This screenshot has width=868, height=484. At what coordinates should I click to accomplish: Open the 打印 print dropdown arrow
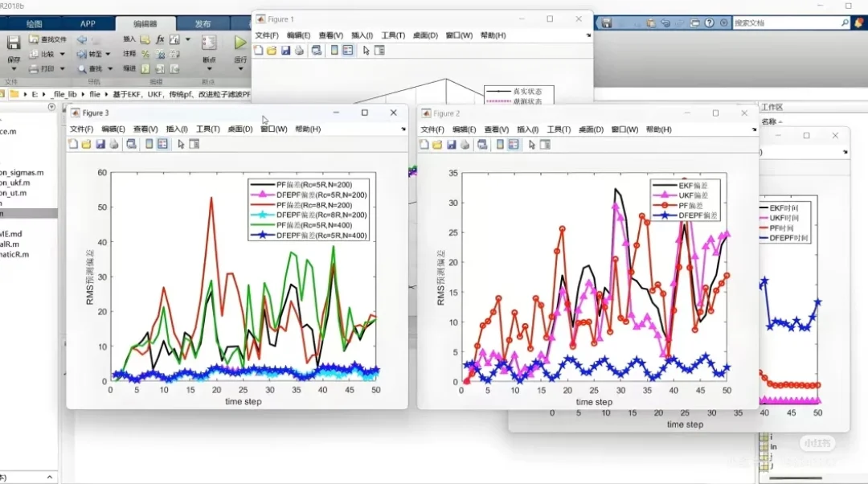pos(62,68)
